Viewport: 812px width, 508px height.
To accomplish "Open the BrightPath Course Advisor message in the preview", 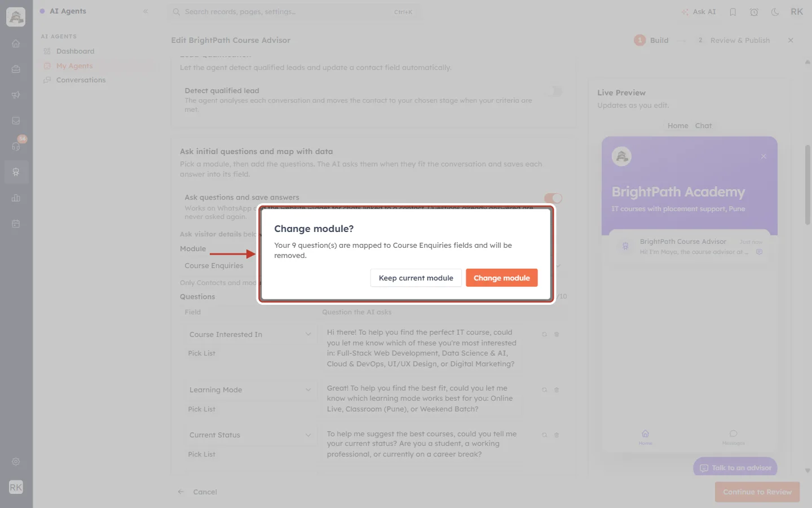I will pos(690,247).
